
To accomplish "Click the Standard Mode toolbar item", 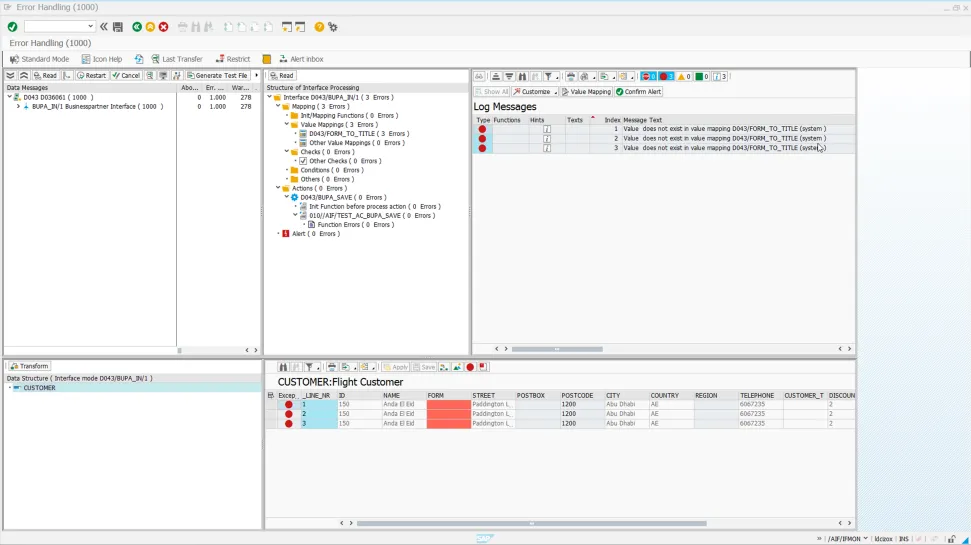I will coord(39,59).
